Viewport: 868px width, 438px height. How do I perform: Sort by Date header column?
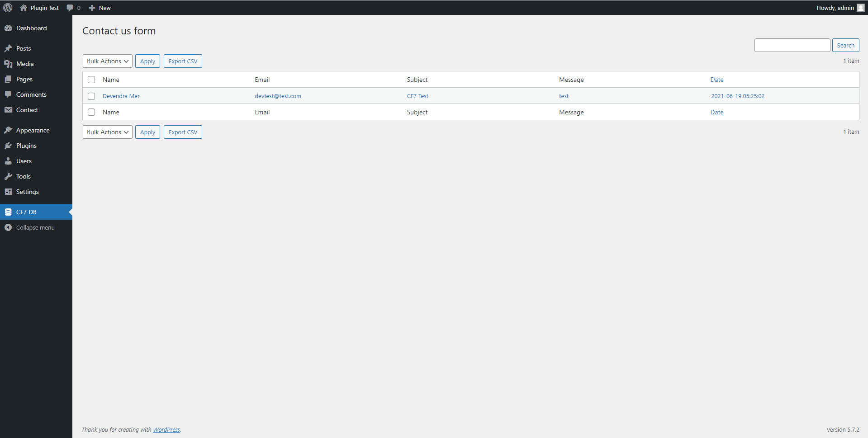pyautogui.click(x=717, y=80)
